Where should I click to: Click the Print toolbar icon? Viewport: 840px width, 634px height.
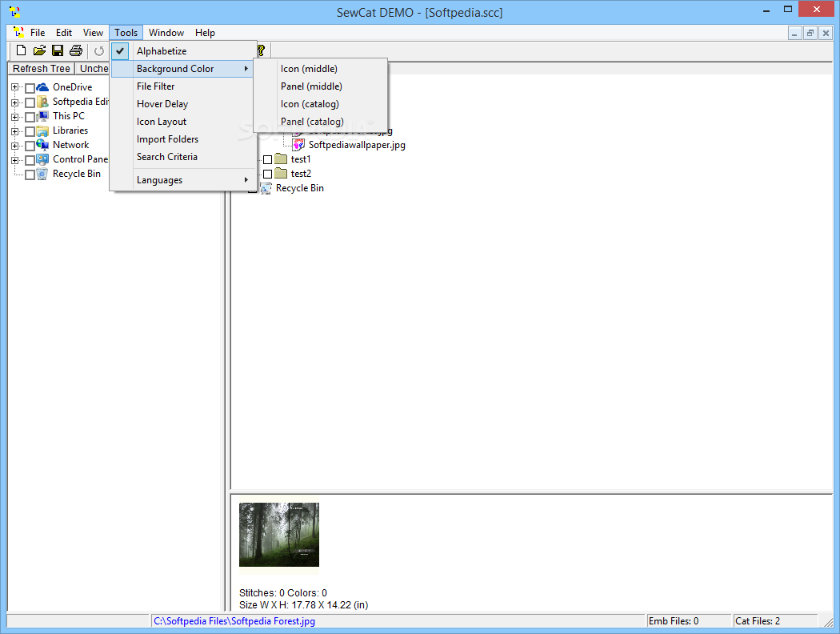76,51
